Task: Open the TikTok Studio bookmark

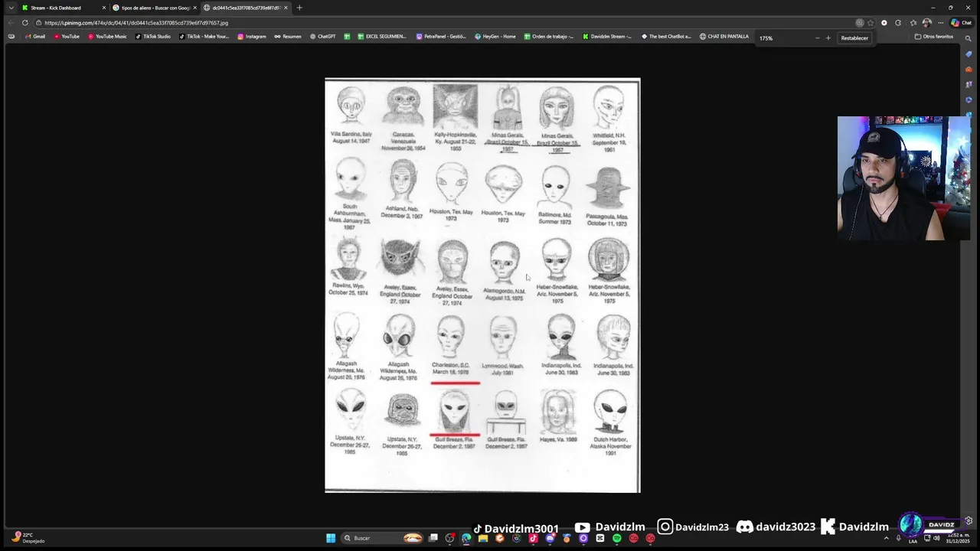Action: [152, 37]
